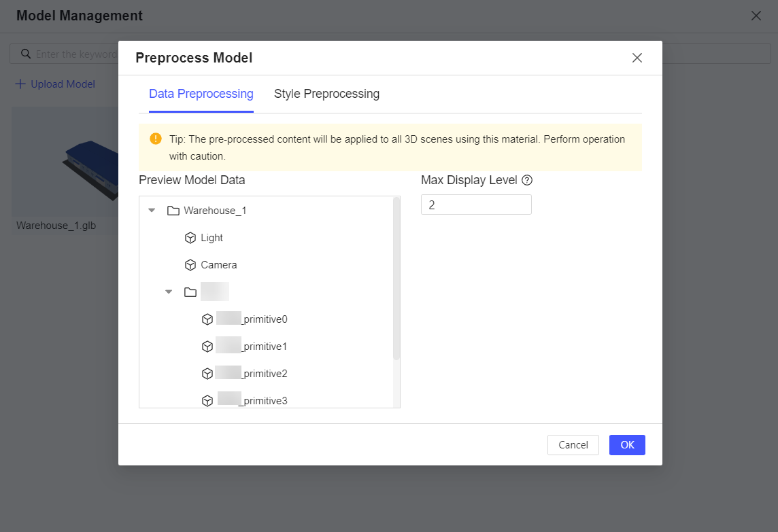
Task: Click the Max Display Level help icon
Action: (x=527, y=181)
